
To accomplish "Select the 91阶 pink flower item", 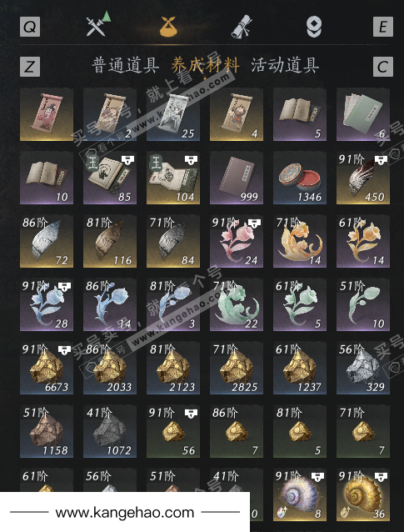I will (x=237, y=241).
